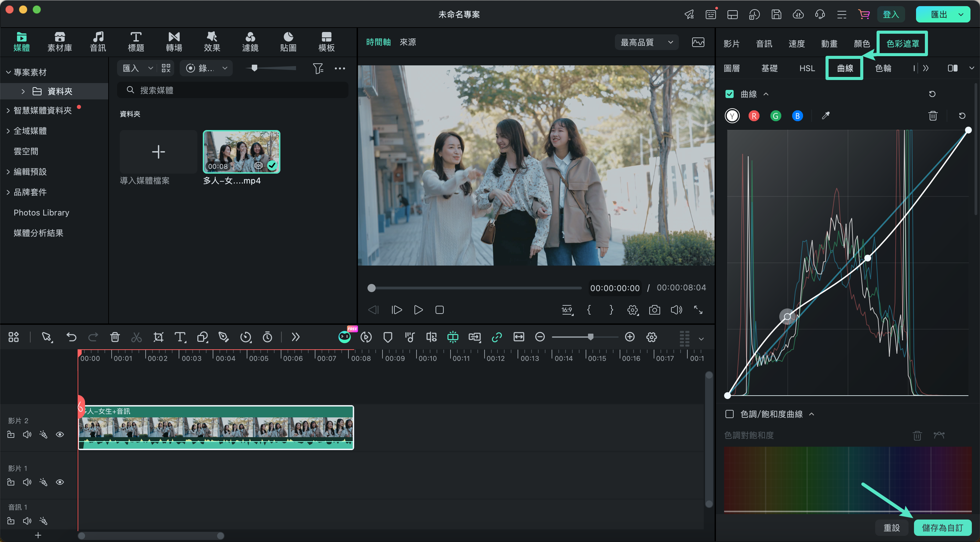Open the 匯入 import dropdown
Image resolution: width=980 pixels, height=542 pixels.
(150, 68)
